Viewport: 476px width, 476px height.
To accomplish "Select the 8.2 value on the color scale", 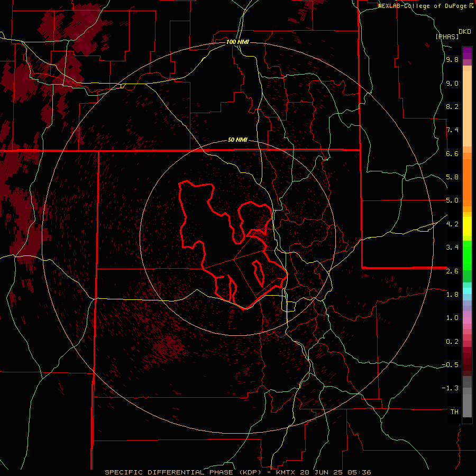I will pos(452,106).
